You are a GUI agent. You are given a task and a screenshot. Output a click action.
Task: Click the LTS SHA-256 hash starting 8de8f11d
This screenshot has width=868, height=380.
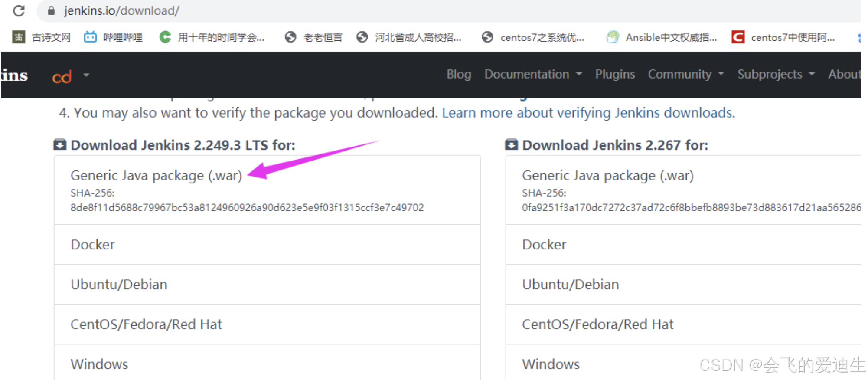click(x=247, y=207)
